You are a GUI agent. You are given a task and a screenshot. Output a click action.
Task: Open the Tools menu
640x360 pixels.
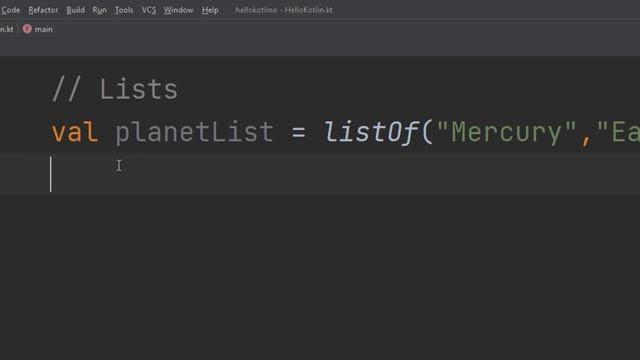coord(124,10)
